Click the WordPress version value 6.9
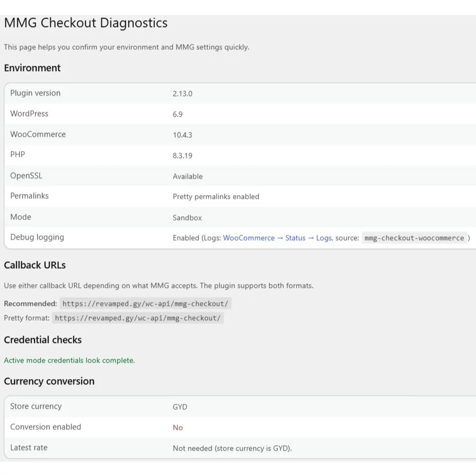Image resolution: width=476 pixels, height=476 pixels. pos(178,114)
